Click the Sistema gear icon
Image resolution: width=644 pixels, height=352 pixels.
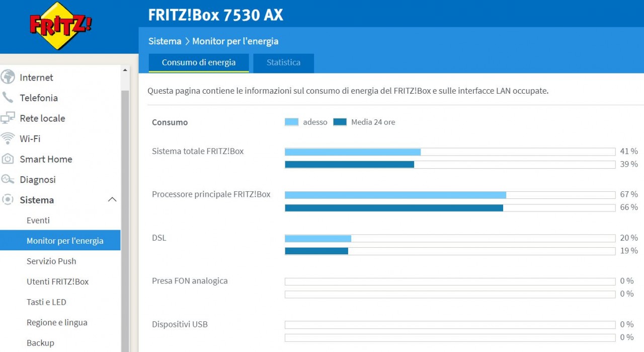click(x=8, y=200)
